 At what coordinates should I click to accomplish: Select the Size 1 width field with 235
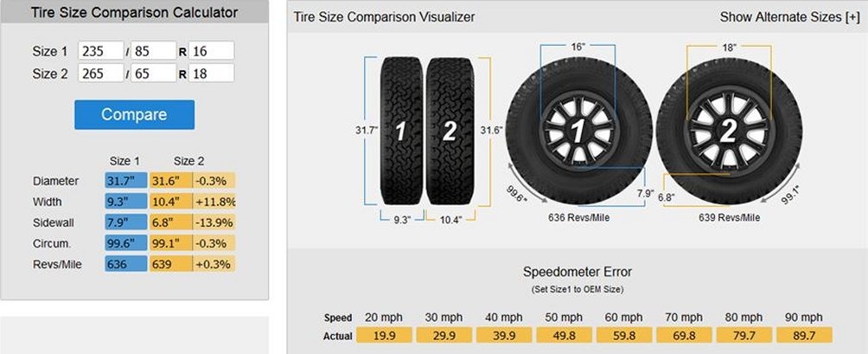pos(101,50)
